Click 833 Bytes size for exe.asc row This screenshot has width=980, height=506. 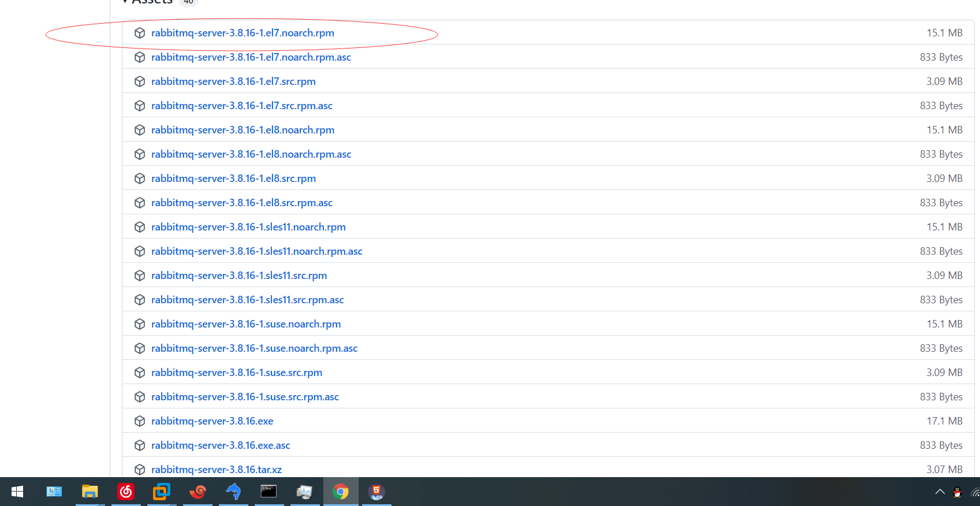click(x=941, y=445)
